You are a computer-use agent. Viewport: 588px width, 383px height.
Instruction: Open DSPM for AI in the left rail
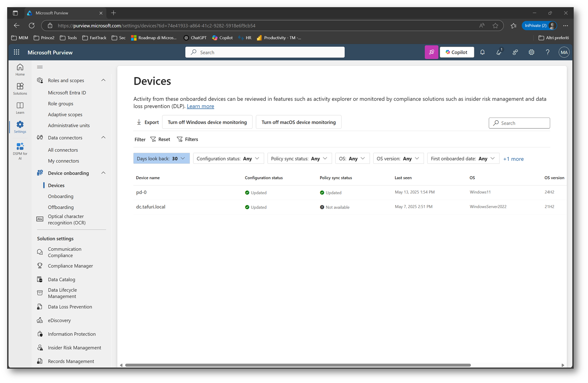pyautogui.click(x=20, y=151)
